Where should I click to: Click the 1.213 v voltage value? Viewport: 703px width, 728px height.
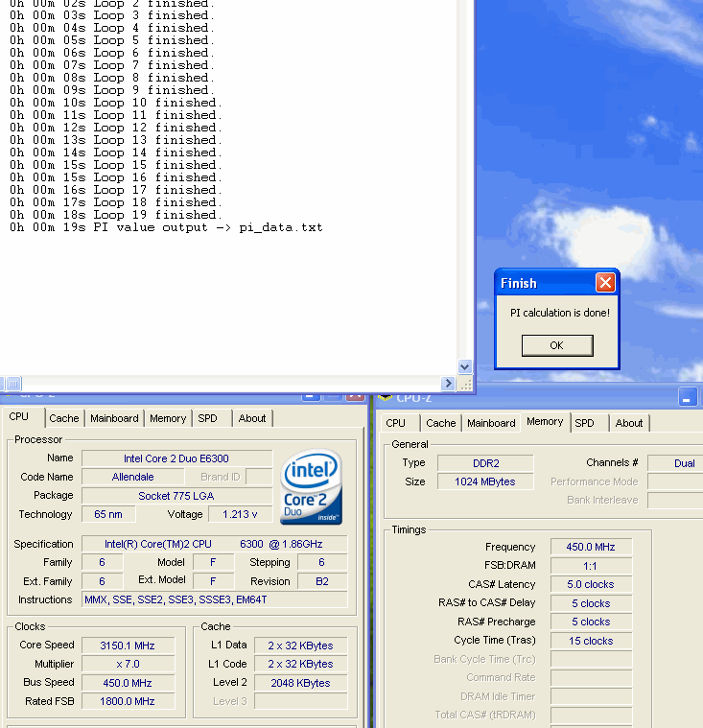click(240, 514)
